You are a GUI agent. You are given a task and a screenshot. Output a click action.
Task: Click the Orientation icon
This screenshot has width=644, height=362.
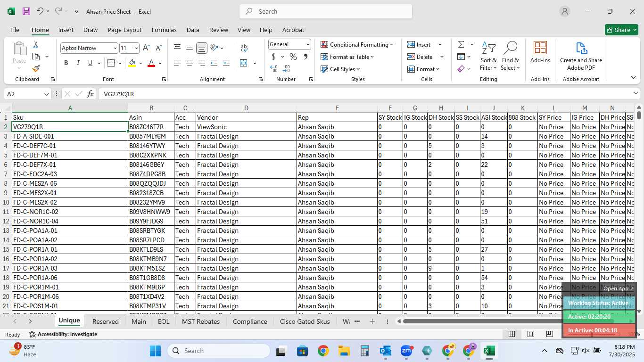pyautogui.click(x=215, y=48)
